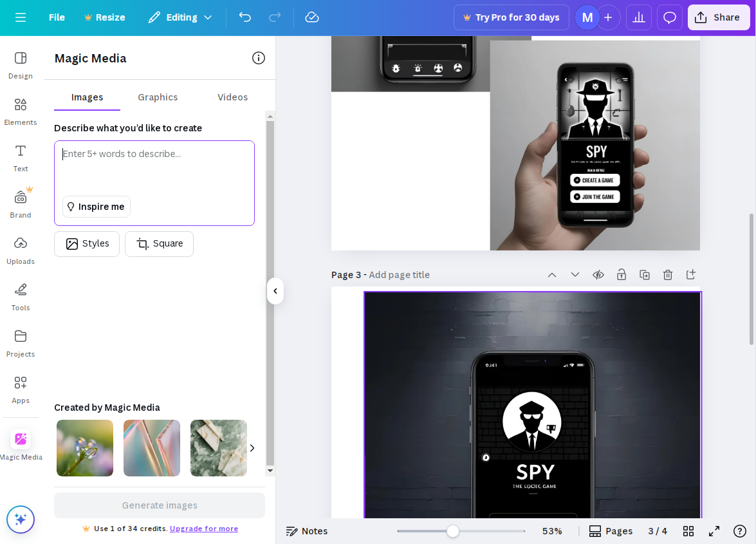Screen dimensions: 756x544
Task: Open the Text sidebar panel
Action: (x=20, y=158)
